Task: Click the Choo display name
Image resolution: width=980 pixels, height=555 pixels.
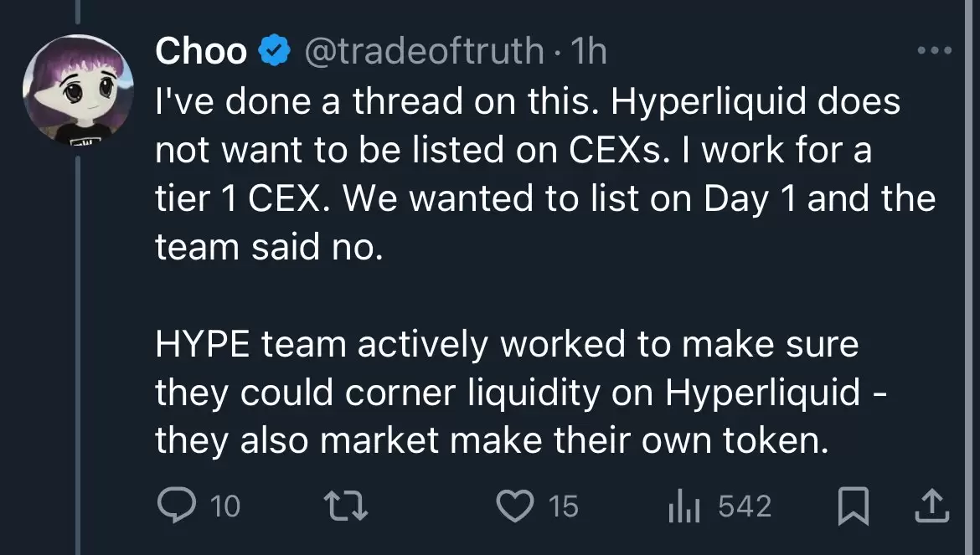Action: point(201,50)
